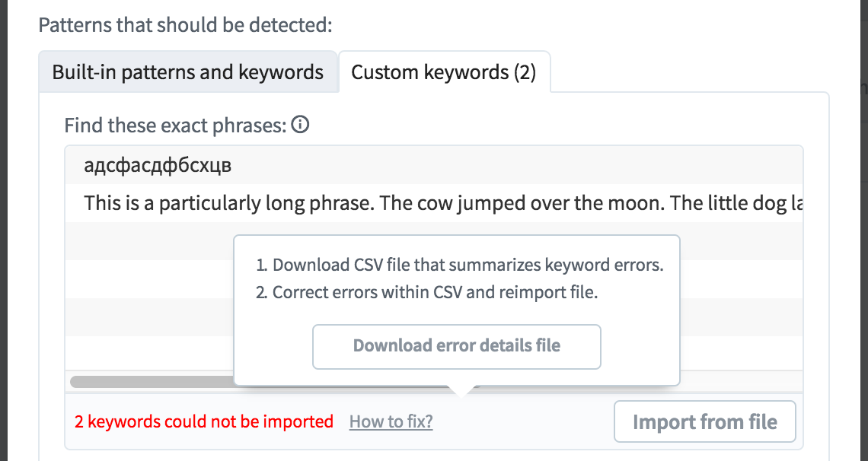Click the Import from file button
Image resolution: width=868 pixels, height=461 pixels.
[705, 421]
